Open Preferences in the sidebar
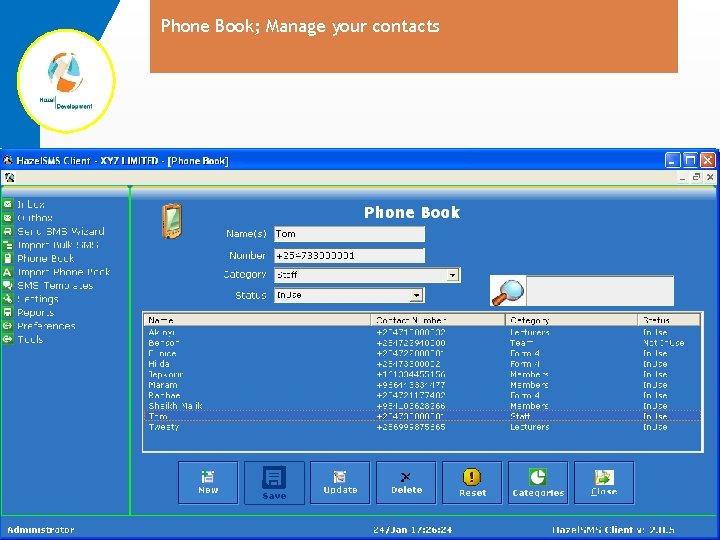Viewport: 720px width, 540px height. (x=46, y=326)
